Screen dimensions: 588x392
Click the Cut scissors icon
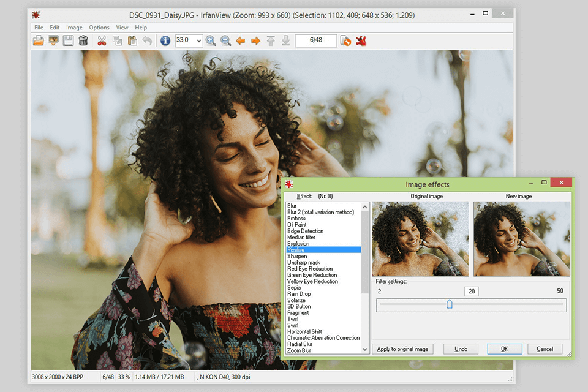coord(102,41)
